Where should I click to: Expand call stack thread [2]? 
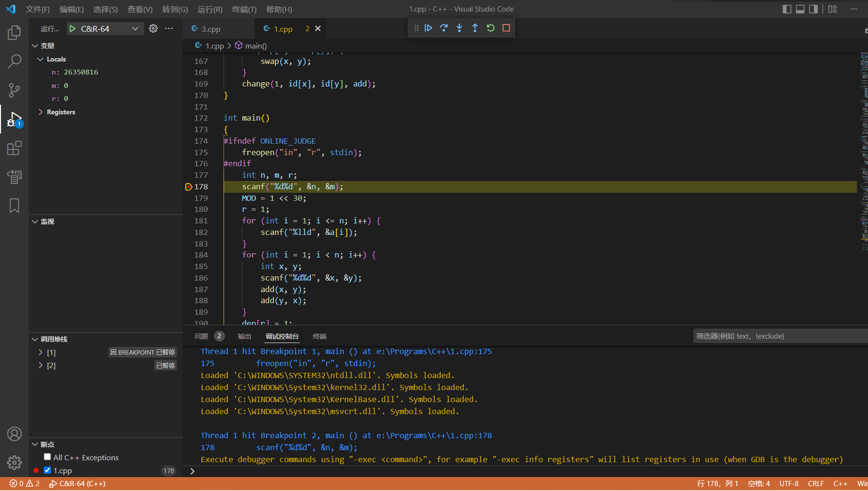click(40, 366)
